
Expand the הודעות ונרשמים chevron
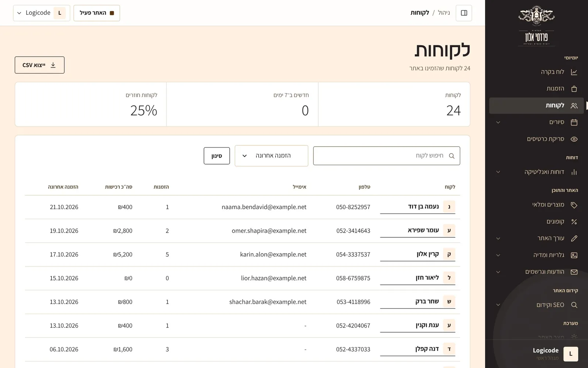(x=498, y=272)
